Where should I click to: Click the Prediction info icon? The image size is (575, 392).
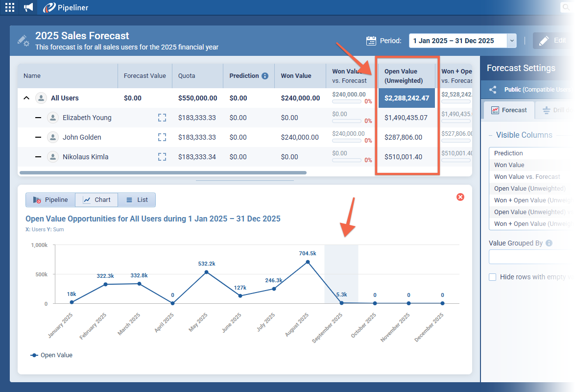click(x=265, y=76)
